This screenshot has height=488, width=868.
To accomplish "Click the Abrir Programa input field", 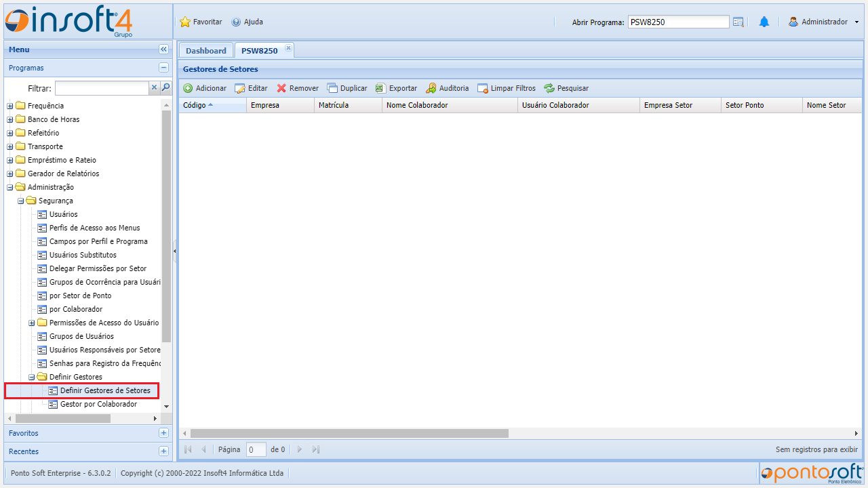I will click(x=678, y=22).
